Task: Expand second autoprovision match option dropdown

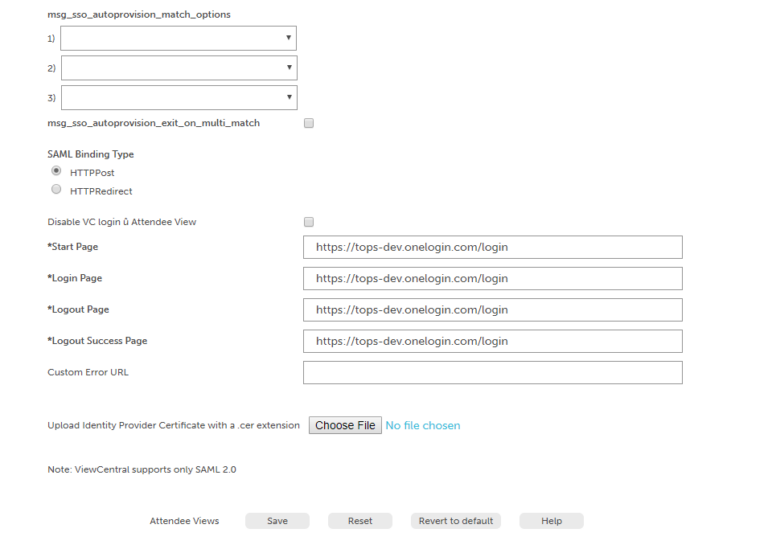Action: coord(179,68)
